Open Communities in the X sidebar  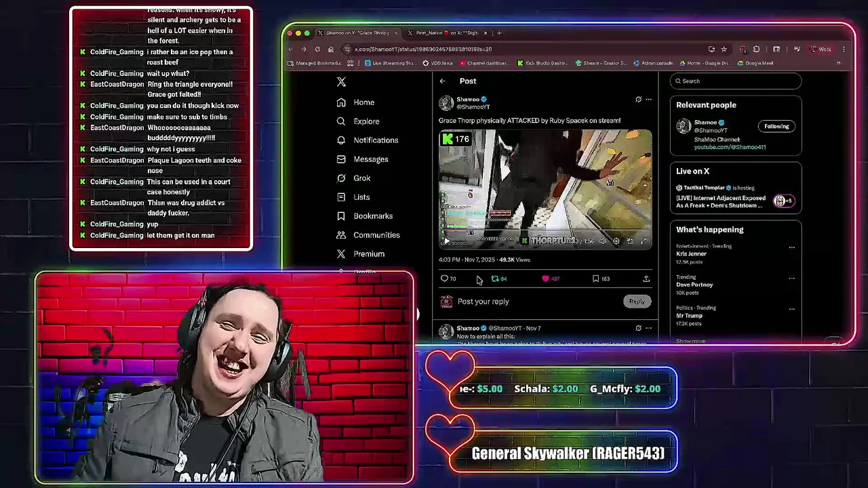tap(368, 235)
